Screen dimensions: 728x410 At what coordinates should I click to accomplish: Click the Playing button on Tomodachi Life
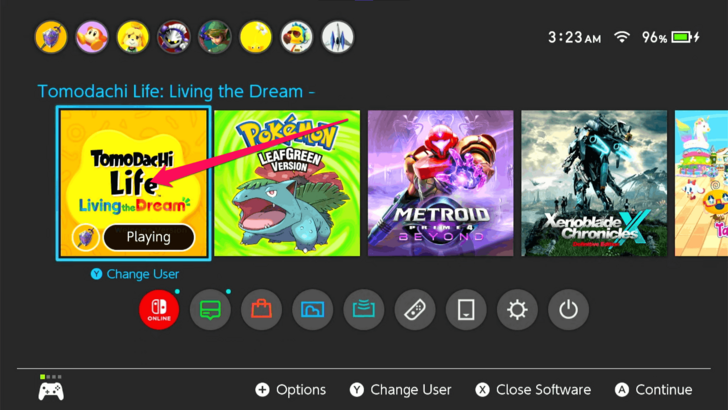click(x=149, y=237)
